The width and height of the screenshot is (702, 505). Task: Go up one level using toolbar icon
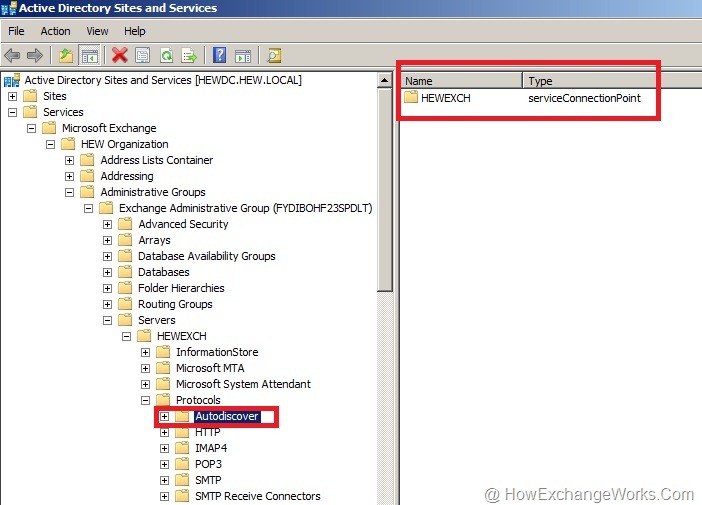66,56
